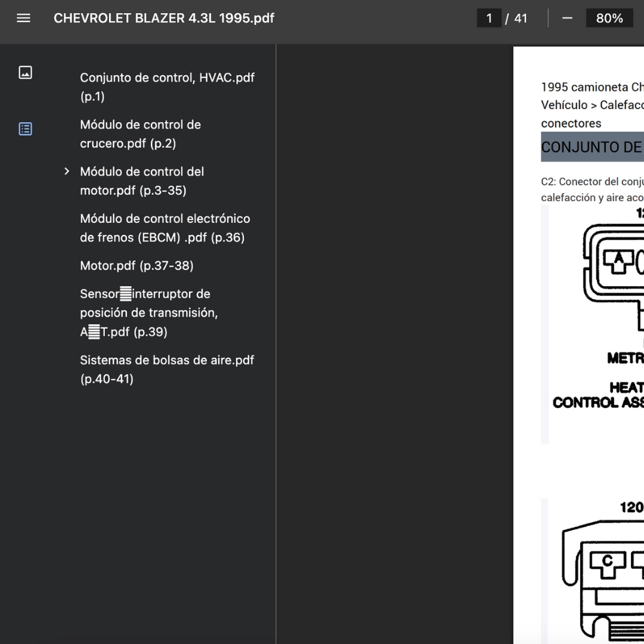Click the file title CHEVROLET BLAZER 4.3L 1995.pdf
644x644 pixels.
pos(164,18)
